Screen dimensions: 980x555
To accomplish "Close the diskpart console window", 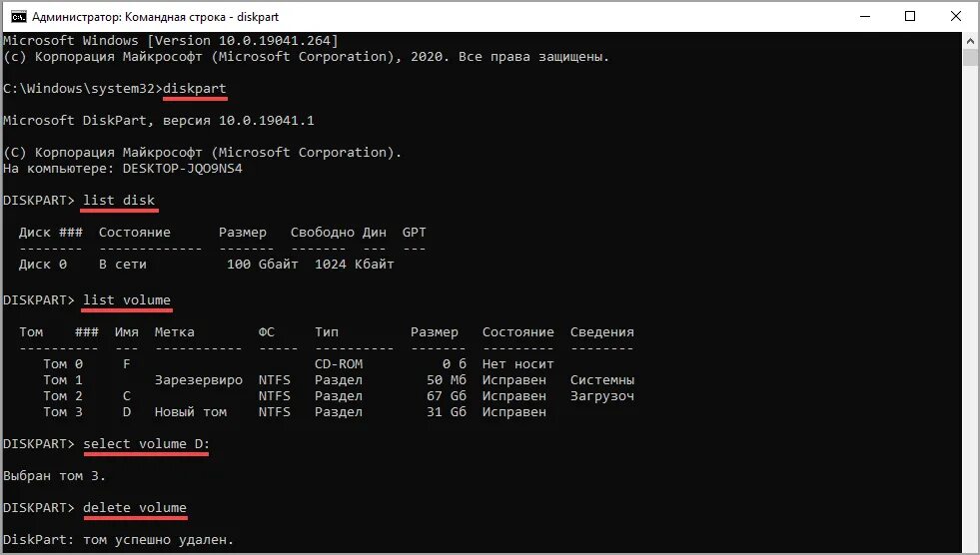I will (956, 16).
